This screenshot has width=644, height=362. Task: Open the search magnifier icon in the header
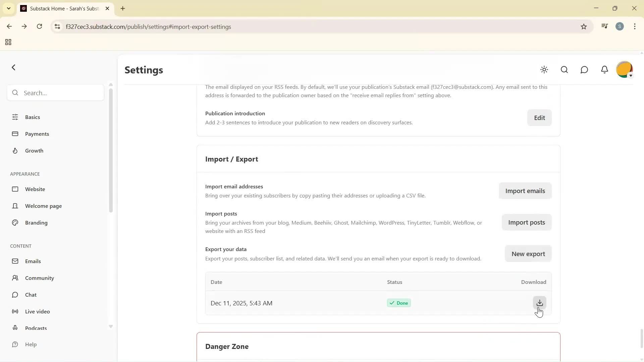tap(564, 70)
